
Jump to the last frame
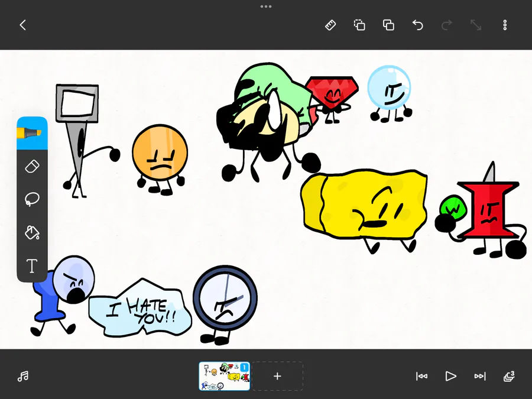point(480,377)
